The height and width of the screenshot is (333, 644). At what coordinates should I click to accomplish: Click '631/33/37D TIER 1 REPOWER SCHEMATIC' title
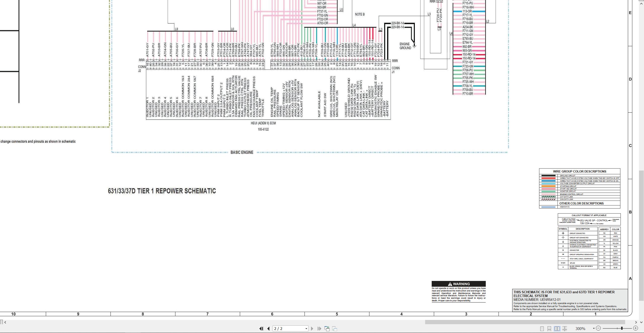click(x=162, y=191)
